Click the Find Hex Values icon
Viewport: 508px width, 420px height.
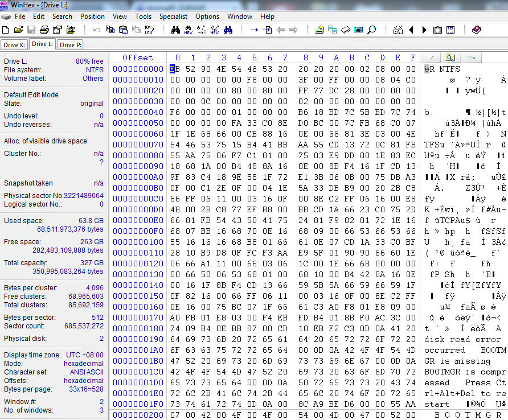[189, 30]
